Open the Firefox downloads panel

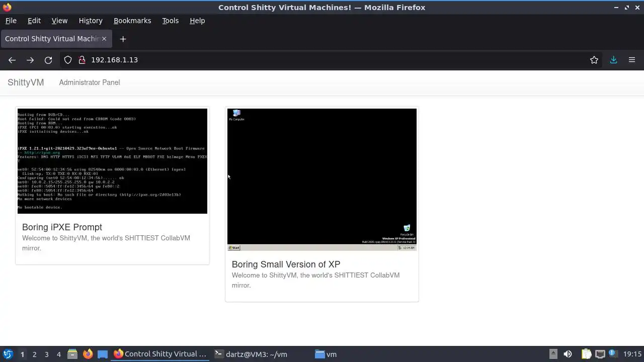613,60
